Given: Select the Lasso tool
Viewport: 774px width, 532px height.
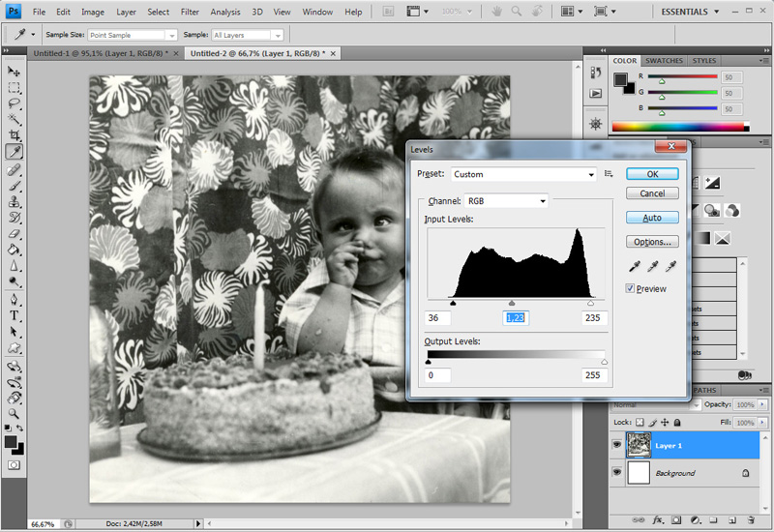Looking at the screenshot, I should (x=15, y=103).
